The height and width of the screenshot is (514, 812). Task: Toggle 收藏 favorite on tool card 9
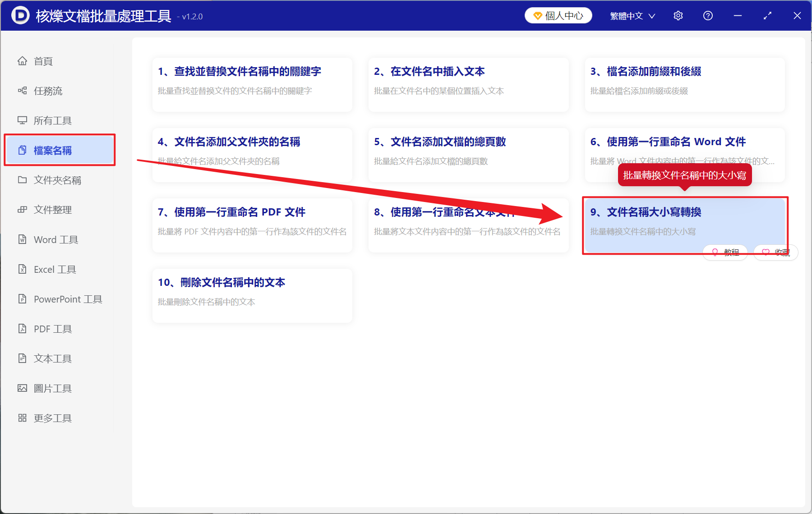[x=776, y=252]
